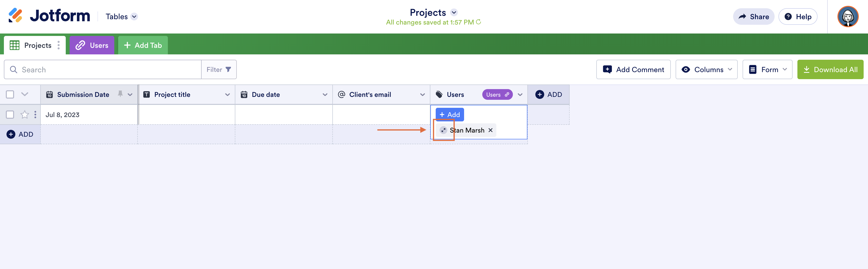The image size is (868, 269).
Task: Switch to the Users tab
Action: pos(92,45)
